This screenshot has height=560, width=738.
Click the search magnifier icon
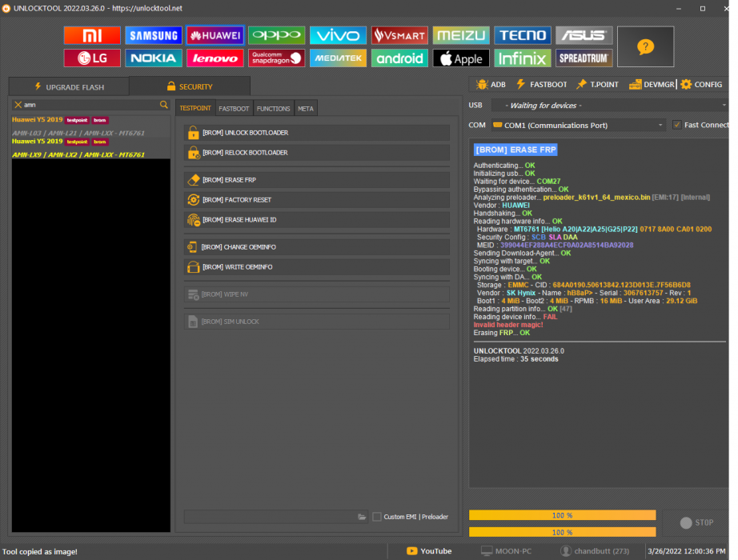coord(163,105)
